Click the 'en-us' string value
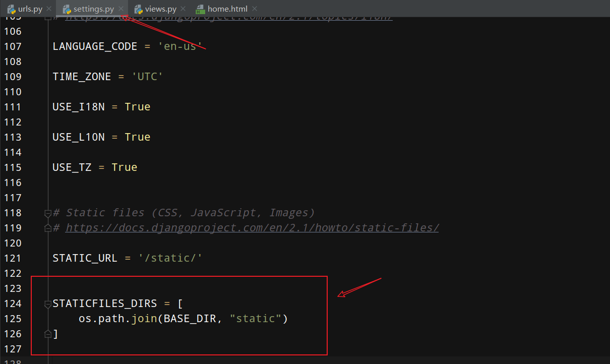This screenshot has width=610, height=364. pyautogui.click(x=180, y=46)
